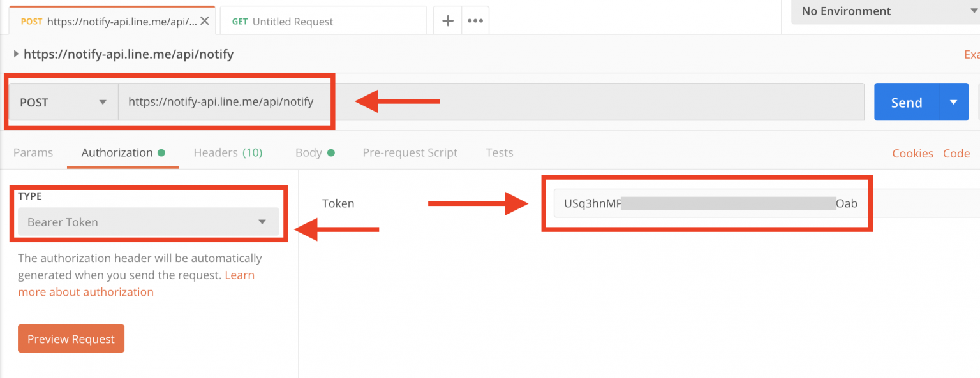Click the Send button
The width and height of the screenshot is (980, 378).
pyautogui.click(x=905, y=101)
